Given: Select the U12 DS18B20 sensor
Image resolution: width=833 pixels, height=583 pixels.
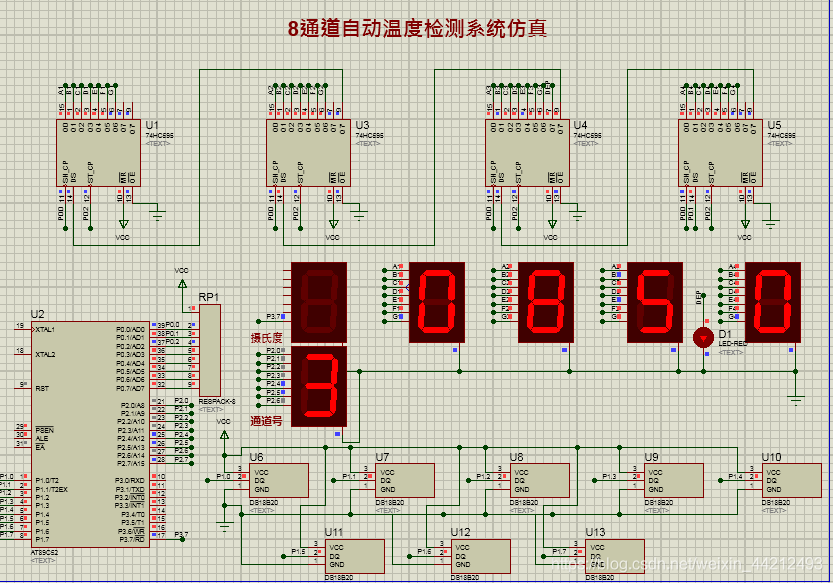Looking at the screenshot, I should 481,556.
